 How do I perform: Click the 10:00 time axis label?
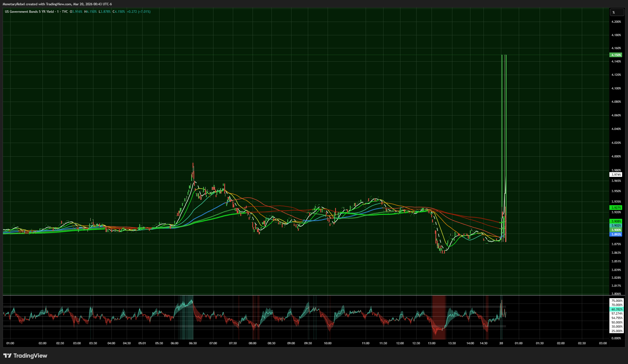click(328, 343)
